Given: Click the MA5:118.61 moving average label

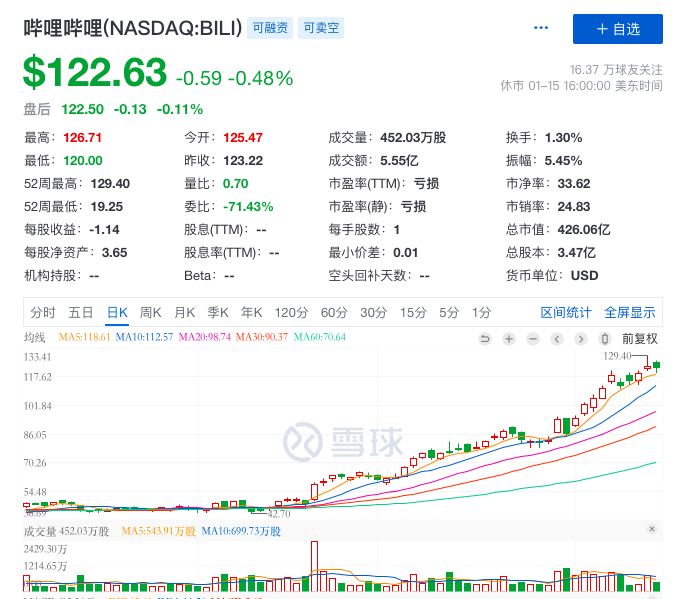Looking at the screenshot, I should pyautogui.click(x=84, y=337).
